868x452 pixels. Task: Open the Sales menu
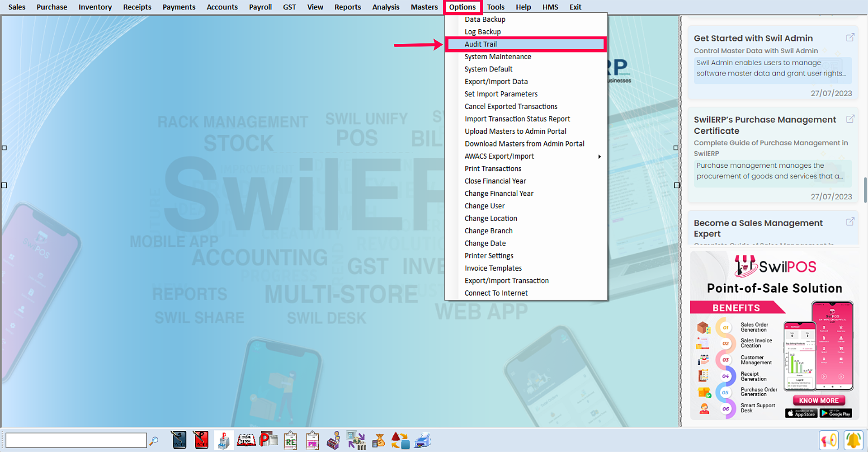[17, 7]
